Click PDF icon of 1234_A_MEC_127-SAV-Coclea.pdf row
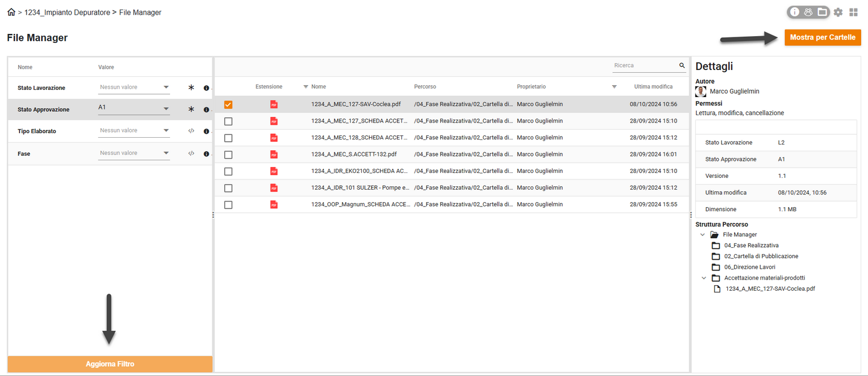 274,104
